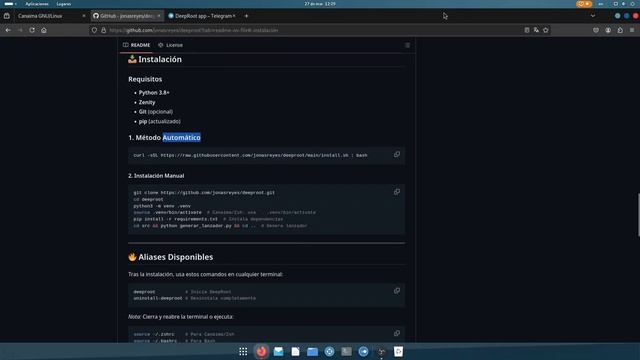
Task: Reload the current GitHub page
Action: (x=32, y=30)
